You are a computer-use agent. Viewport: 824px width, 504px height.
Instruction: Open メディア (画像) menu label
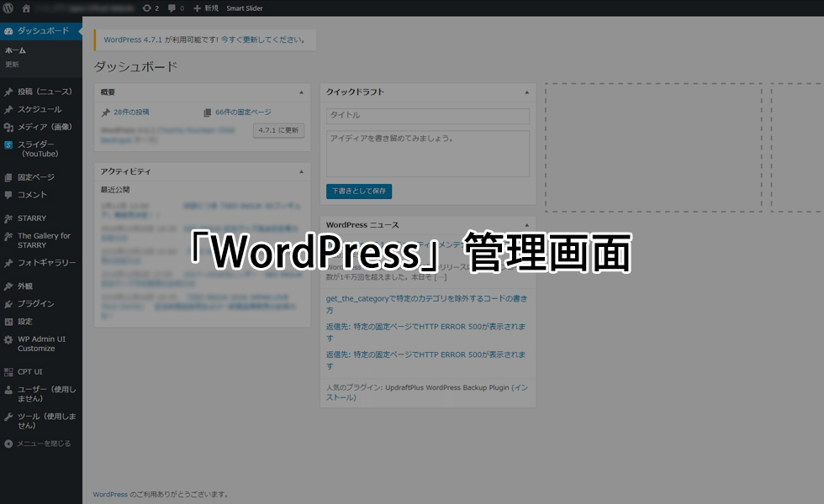45,127
